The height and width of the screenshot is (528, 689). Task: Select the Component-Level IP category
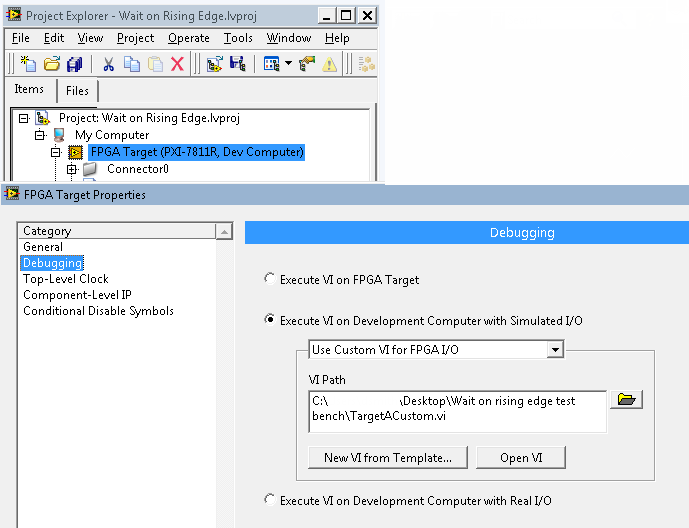(77, 295)
